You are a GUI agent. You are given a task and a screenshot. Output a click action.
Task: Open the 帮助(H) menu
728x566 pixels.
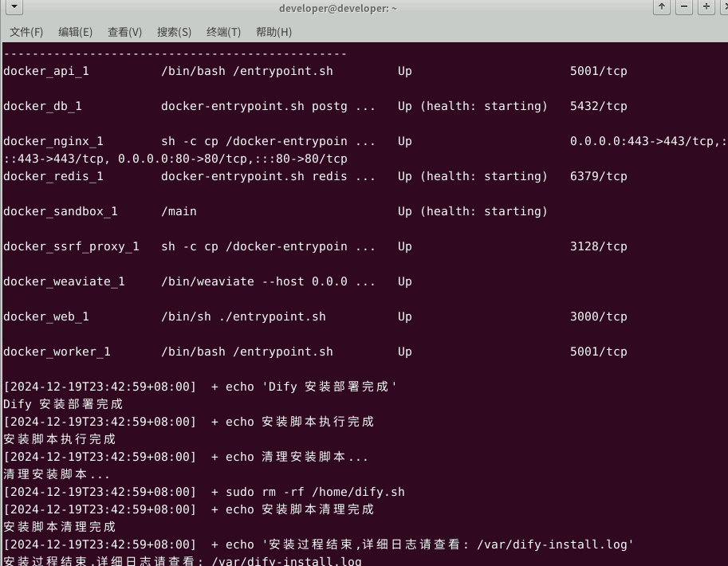(274, 32)
